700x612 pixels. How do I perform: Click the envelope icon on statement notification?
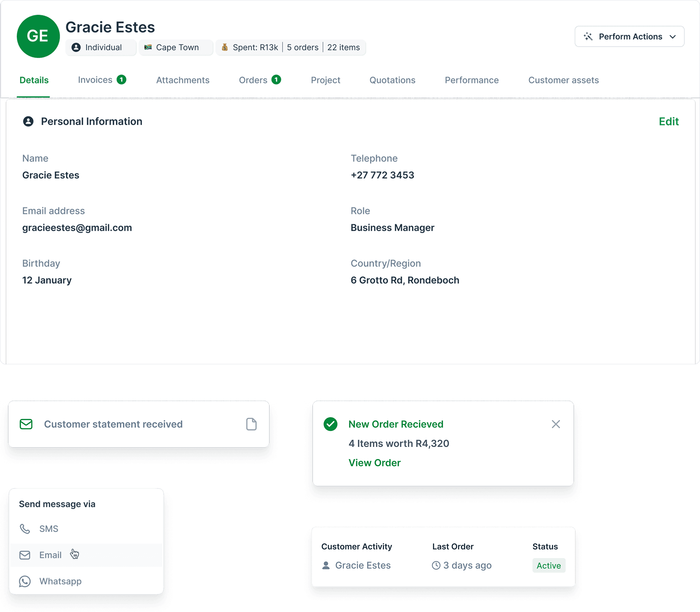pyautogui.click(x=26, y=424)
